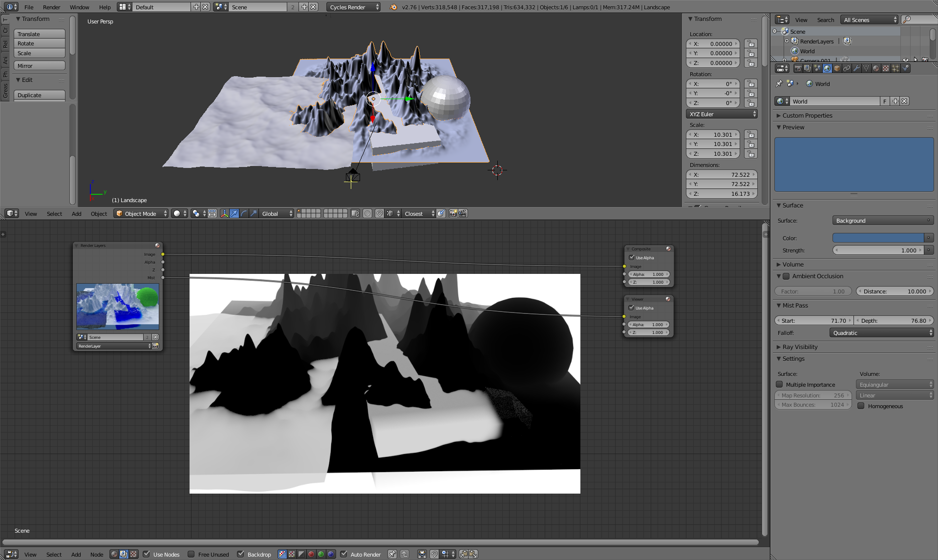Select the texture node tree type icon

pos(133,554)
